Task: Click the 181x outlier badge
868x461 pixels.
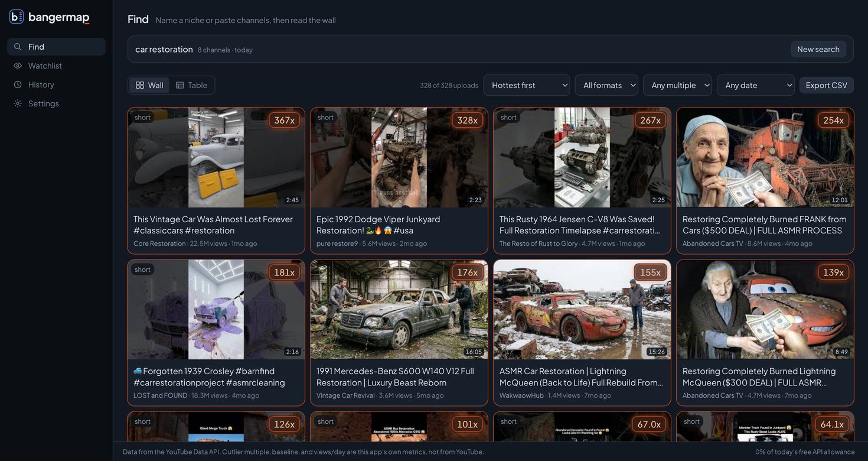Action: pos(285,272)
